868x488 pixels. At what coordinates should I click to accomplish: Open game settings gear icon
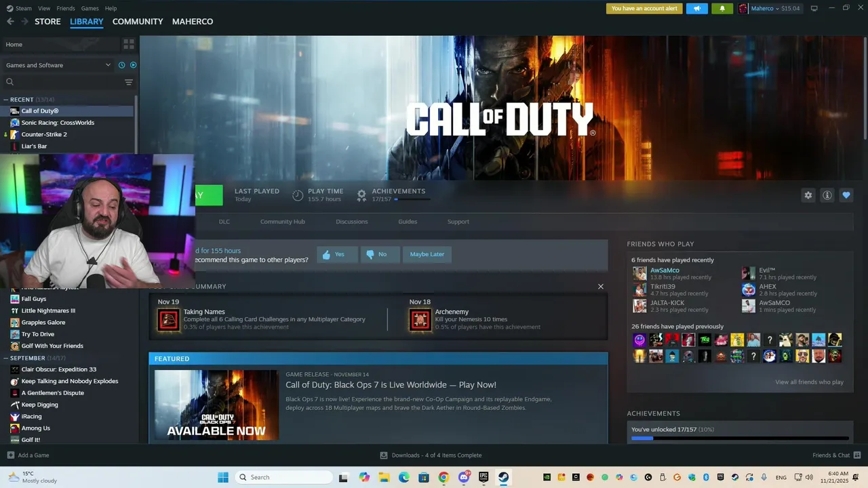point(808,195)
